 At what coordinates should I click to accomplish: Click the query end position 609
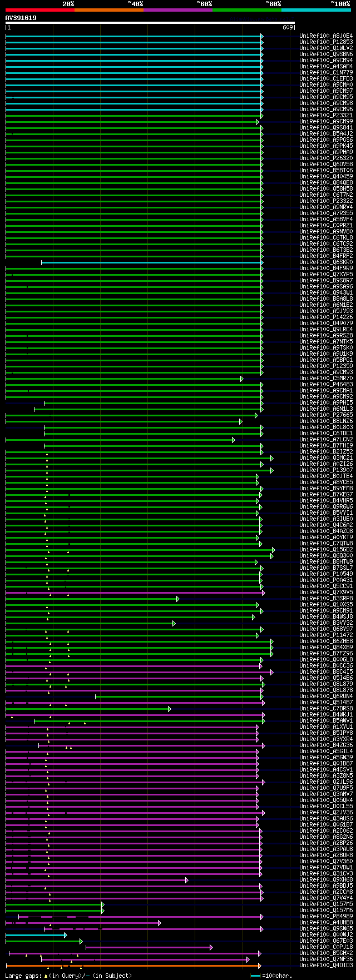point(288,27)
